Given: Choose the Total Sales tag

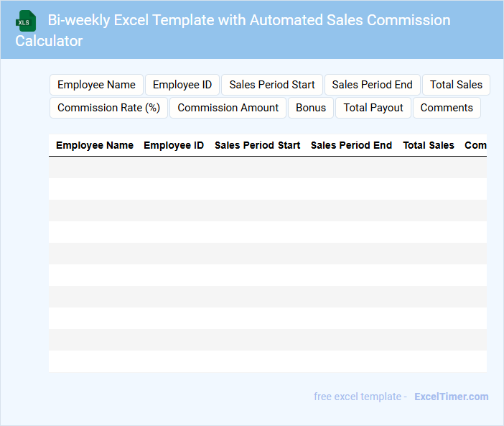Looking at the screenshot, I should point(456,85).
